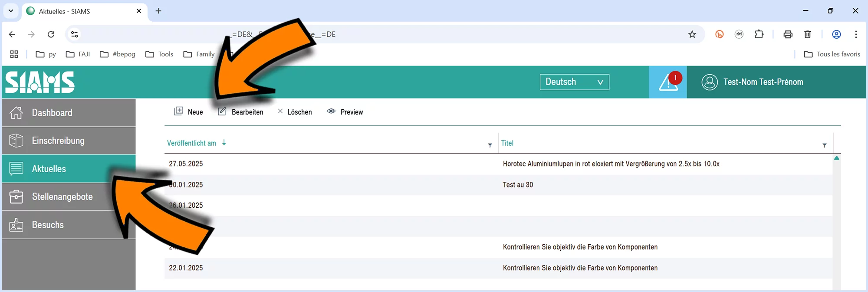The width and height of the screenshot is (868, 292).
Task: Click the Löschen delete button
Action: (x=295, y=112)
